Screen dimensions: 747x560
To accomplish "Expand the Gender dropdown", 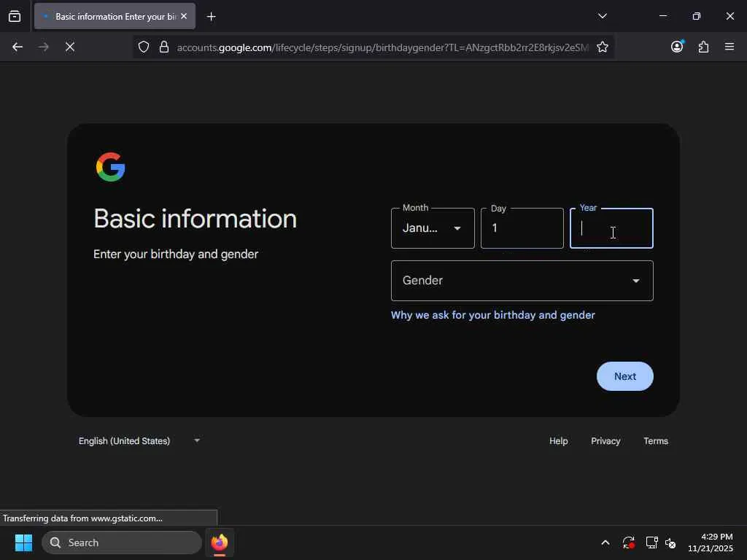I will (x=522, y=281).
